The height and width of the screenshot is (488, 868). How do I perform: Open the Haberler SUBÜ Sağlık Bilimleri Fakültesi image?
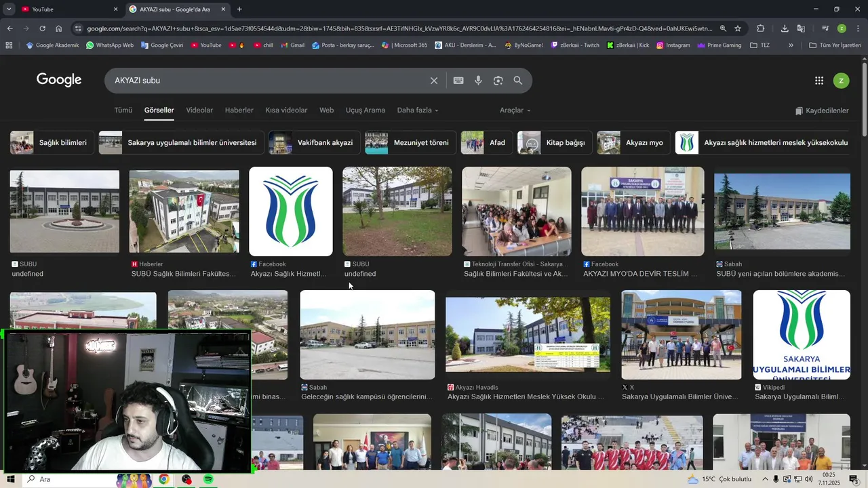point(184,211)
